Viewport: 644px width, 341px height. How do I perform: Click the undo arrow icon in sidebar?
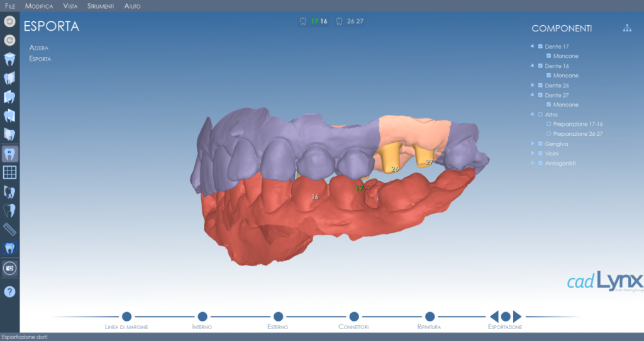(x=9, y=21)
